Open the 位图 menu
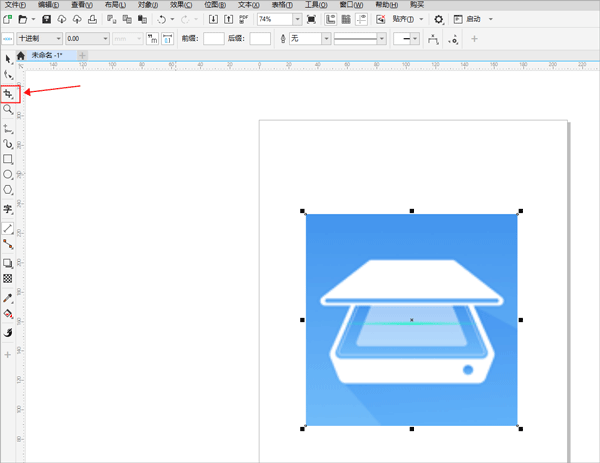This screenshot has height=463, width=600. 212,5
